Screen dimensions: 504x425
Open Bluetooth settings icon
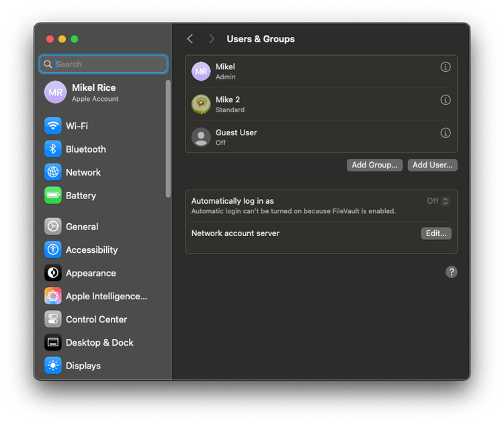pyautogui.click(x=53, y=149)
